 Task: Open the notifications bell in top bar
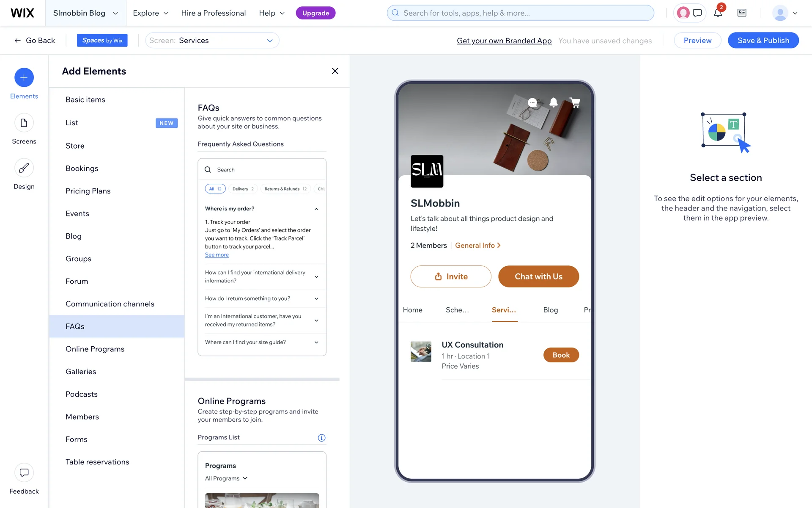tap(718, 13)
